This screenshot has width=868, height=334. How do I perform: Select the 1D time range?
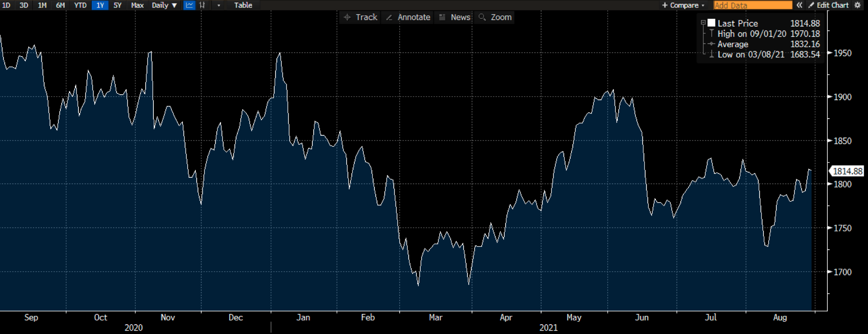click(x=6, y=5)
